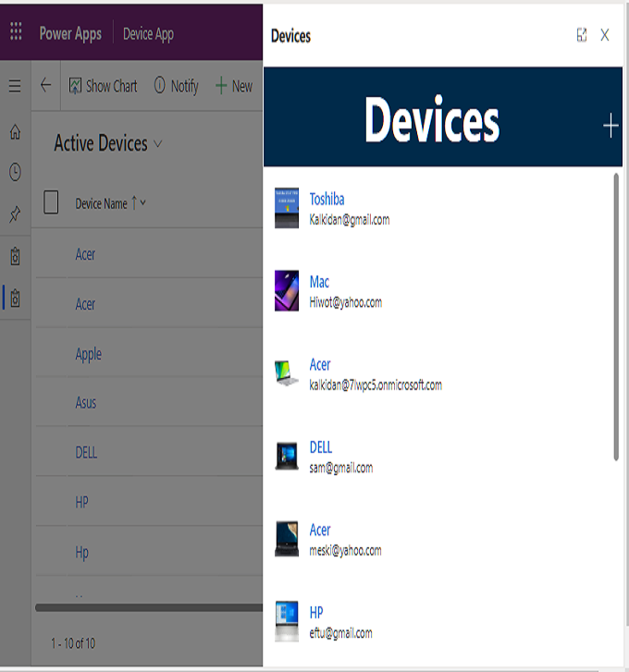Open the lowercase Hp record in grid
629x672 pixels.
coord(82,553)
